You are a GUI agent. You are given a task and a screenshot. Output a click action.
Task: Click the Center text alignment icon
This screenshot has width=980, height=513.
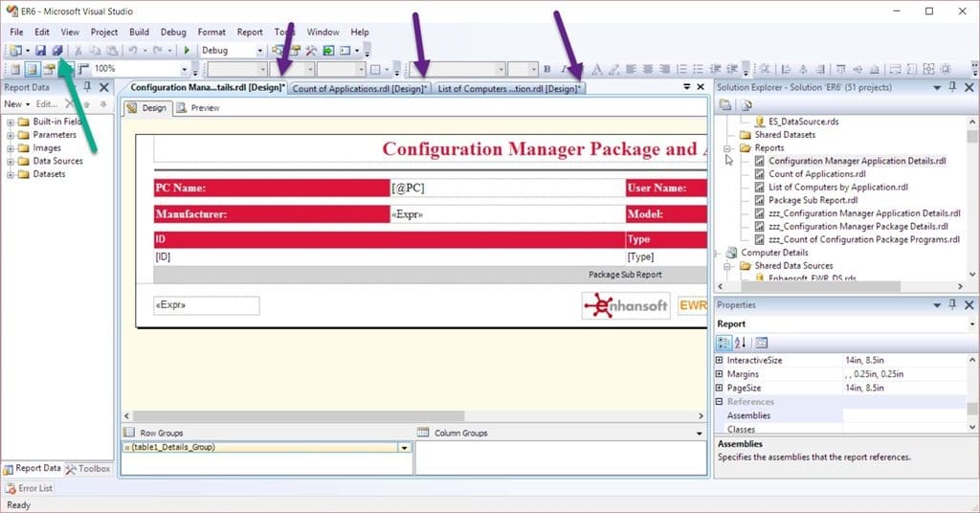click(x=648, y=69)
